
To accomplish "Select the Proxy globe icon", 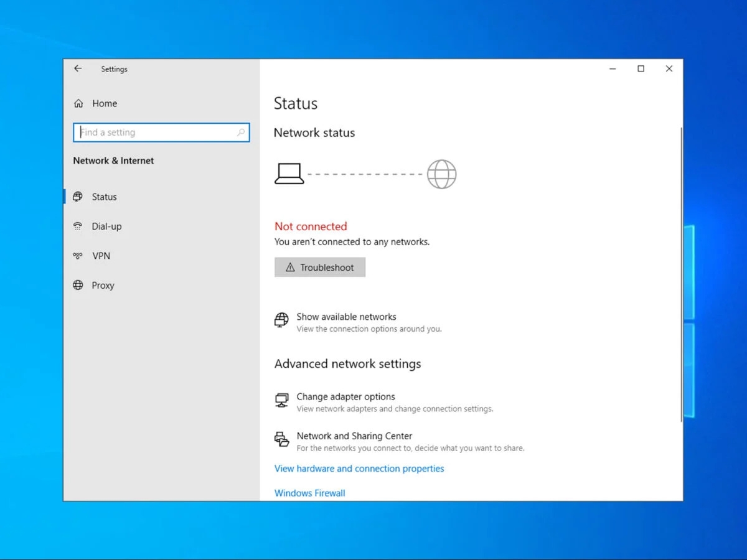I will click(x=78, y=285).
